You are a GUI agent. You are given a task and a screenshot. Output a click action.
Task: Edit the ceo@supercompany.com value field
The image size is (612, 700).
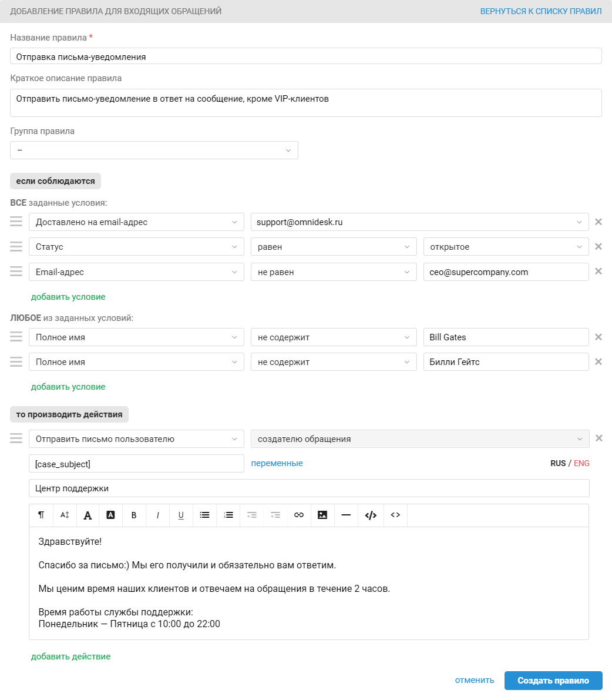point(506,272)
